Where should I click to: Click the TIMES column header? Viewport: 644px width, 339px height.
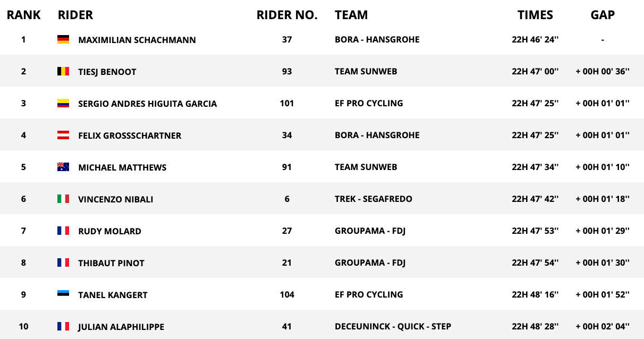pyautogui.click(x=535, y=15)
